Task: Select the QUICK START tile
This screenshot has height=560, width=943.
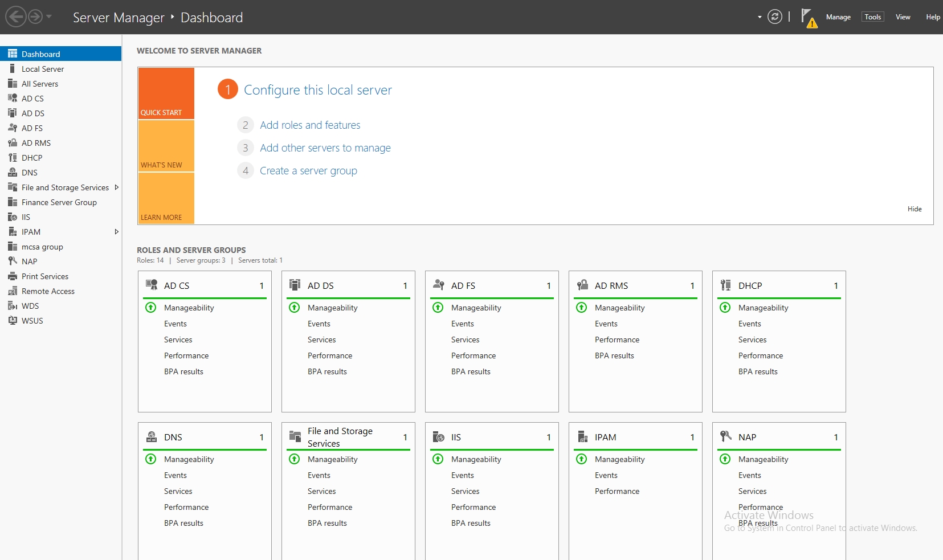Action: coord(166,93)
